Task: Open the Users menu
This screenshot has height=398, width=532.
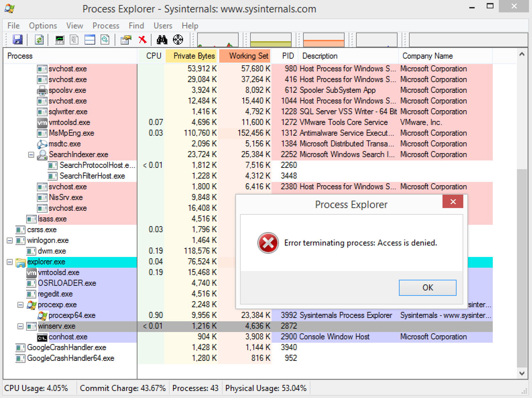Action: coord(163,26)
